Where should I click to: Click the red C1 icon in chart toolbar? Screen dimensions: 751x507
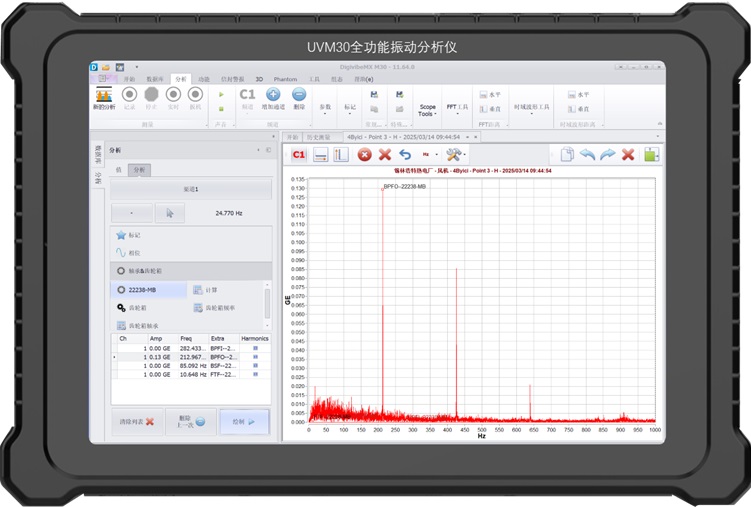coord(298,155)
